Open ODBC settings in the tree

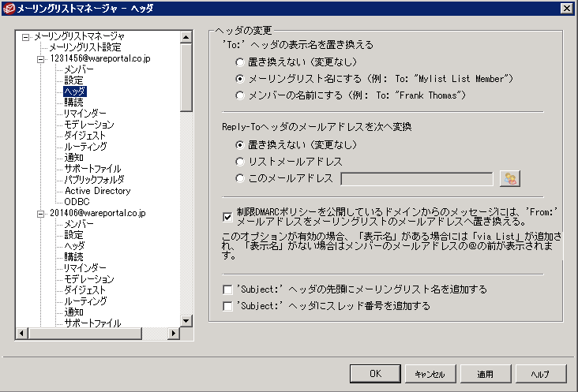pos(77,202)
